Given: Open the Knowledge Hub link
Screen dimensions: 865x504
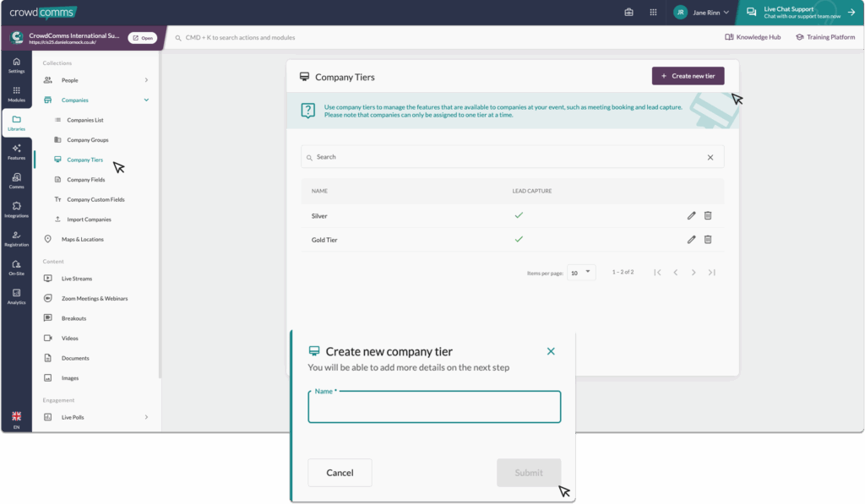Looking at the screenshot, I should coord(753,37).
